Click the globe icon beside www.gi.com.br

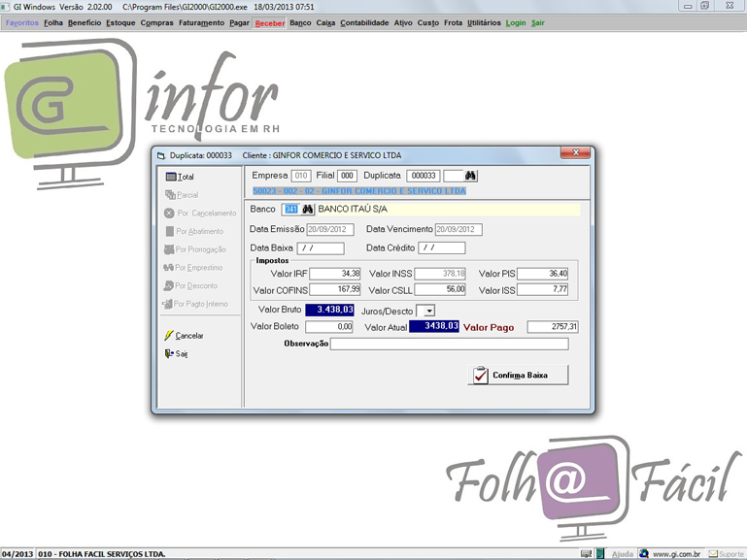coord(644,554)
